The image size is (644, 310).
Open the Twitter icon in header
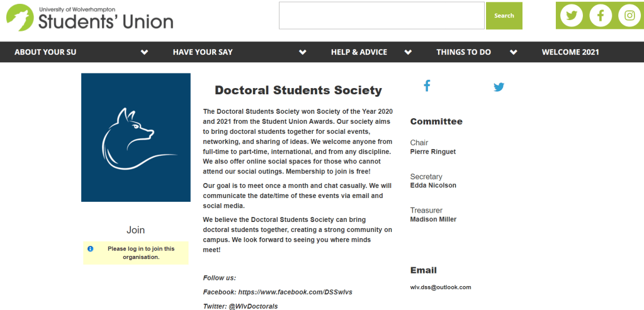[x=571, y=16]
